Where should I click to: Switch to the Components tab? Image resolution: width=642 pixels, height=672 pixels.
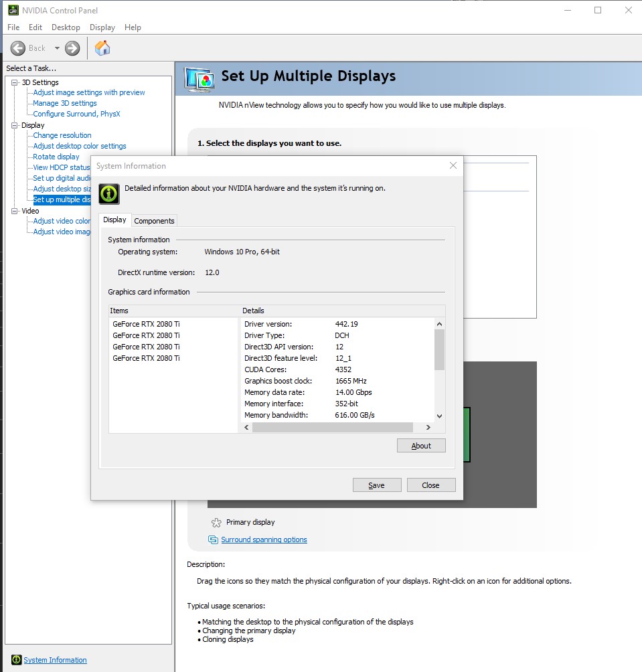pos(154,221)
